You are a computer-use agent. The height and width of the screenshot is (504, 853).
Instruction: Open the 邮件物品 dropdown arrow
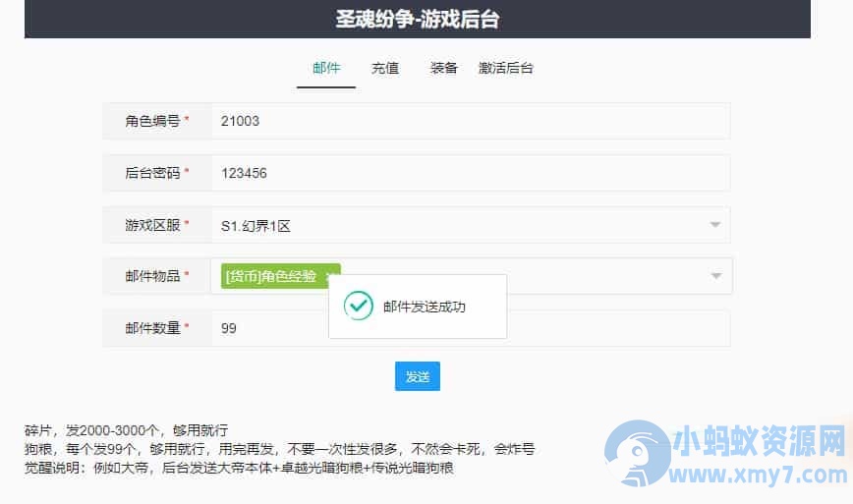coord(715,276)
